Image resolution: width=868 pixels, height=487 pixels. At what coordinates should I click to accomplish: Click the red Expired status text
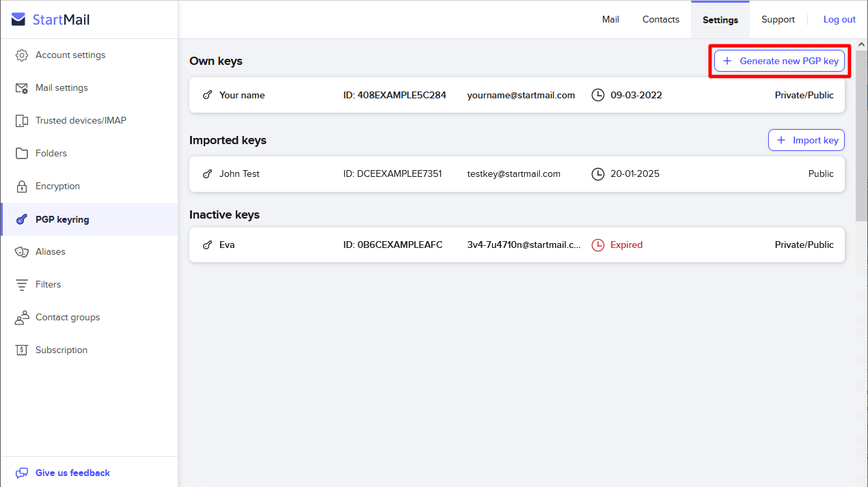(627, 245)
